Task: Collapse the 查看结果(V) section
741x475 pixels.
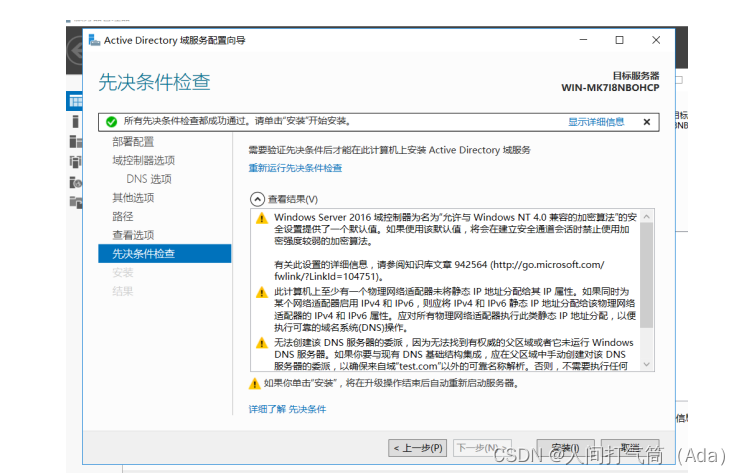Action: tap(257, 199)
